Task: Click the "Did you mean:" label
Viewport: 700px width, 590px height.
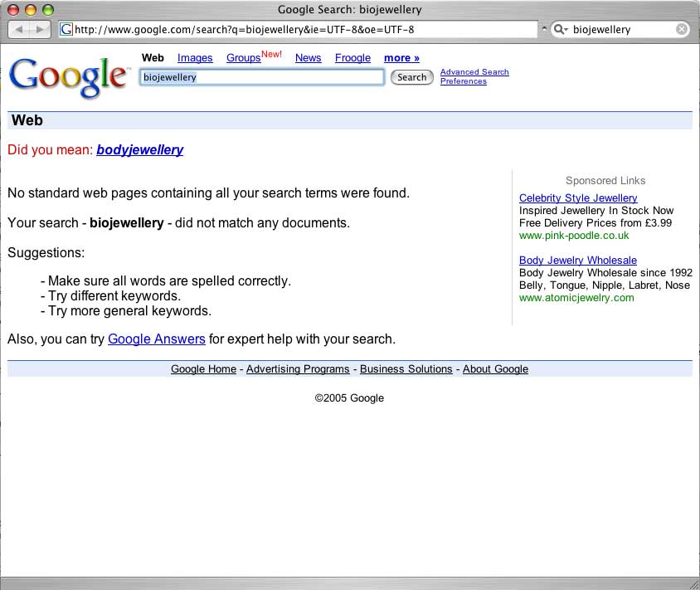Action: 50,149
